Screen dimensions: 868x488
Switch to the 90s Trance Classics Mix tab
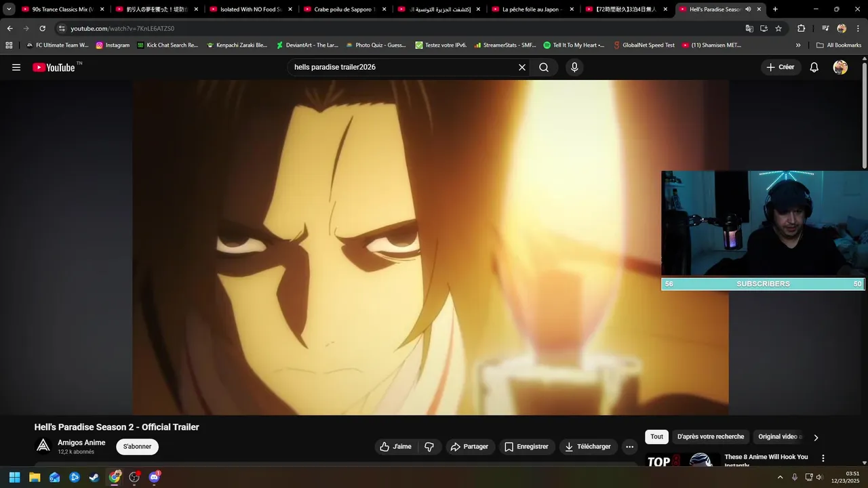pyautogui.click(x=62, y=9)
